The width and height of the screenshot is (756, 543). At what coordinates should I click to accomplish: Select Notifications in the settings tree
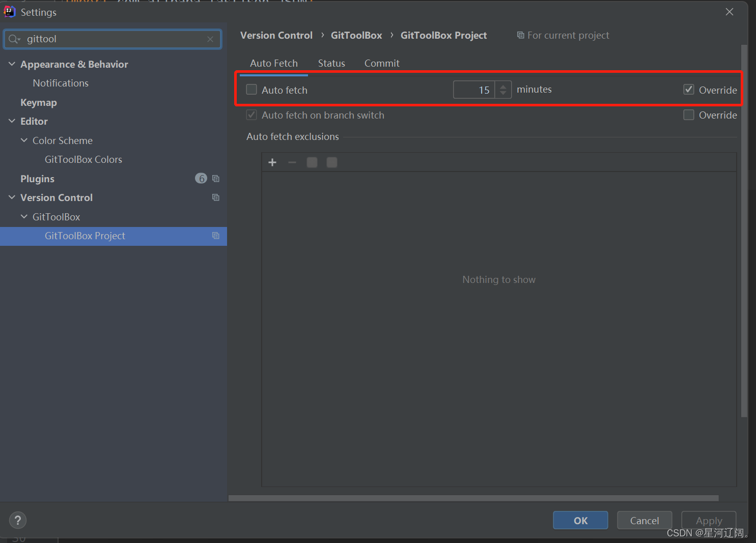point(61,83)
